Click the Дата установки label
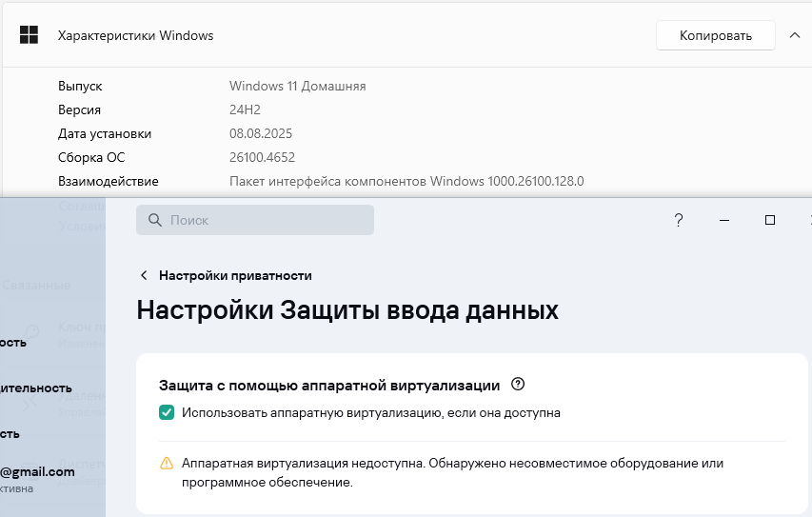This screenshot has width=812, height=517. [105, 133]
